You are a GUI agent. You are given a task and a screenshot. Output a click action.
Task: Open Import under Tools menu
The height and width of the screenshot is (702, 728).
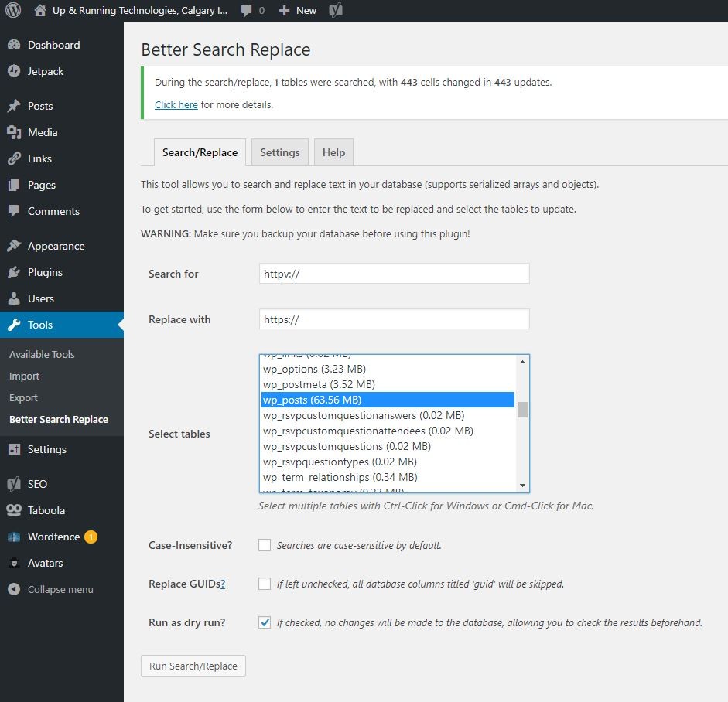point(24,377)
